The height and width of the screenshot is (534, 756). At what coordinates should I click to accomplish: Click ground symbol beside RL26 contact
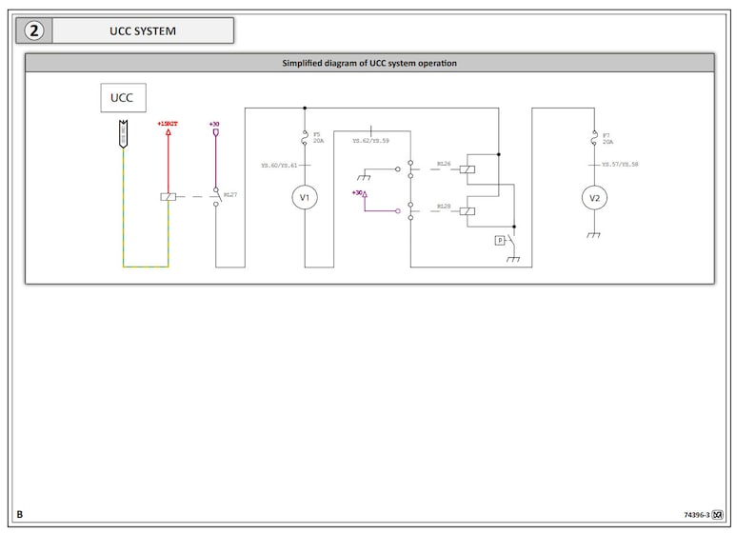click(364, 177)
